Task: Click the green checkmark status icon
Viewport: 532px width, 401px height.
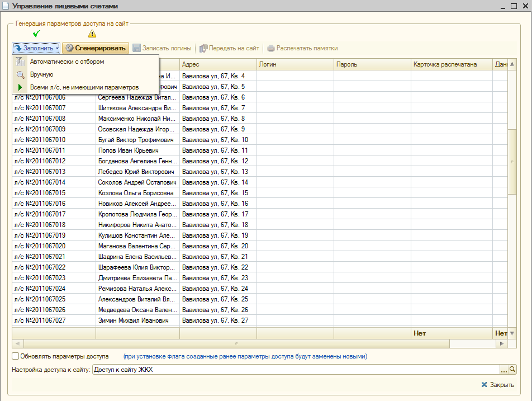Action: tap(37, 34)
